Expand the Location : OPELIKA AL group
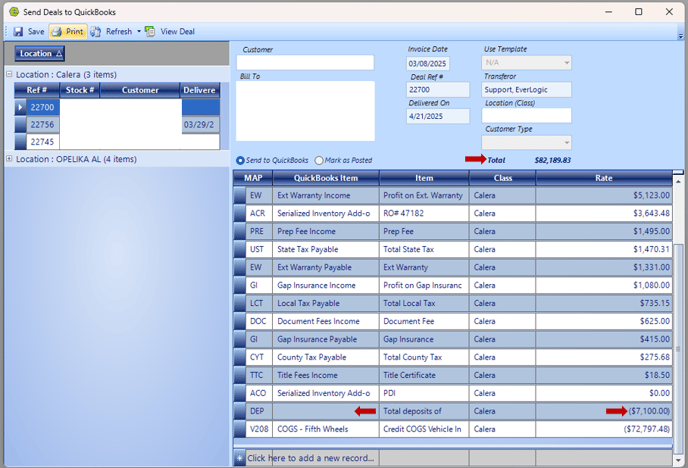The height and width of the screenshot is (468, 688). click(9, 159)
